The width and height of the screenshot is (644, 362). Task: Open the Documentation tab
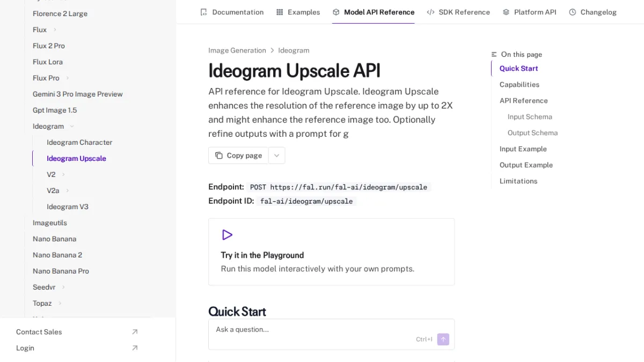[x=232, y=12]
